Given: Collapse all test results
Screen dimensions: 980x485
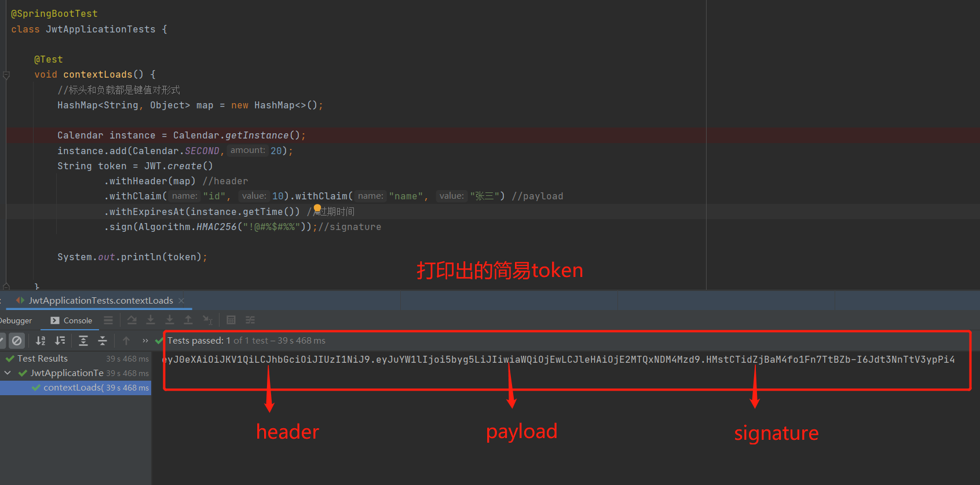Looking at the screenshot, I should pos(103,341).
